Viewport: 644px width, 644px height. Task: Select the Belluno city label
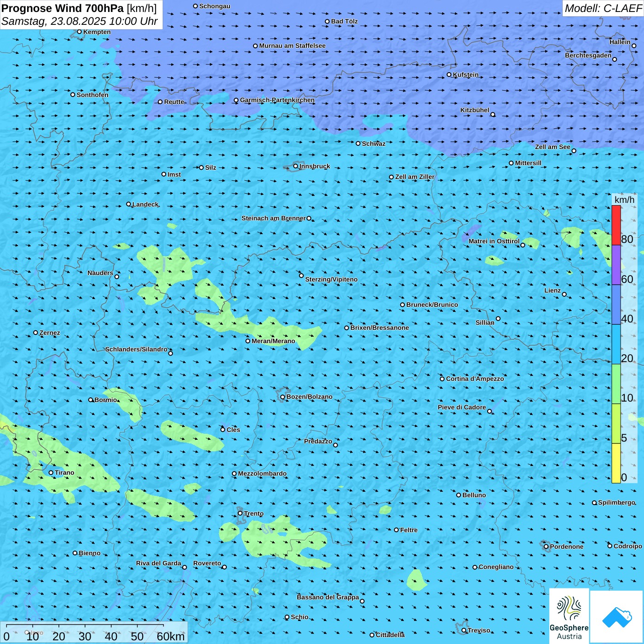pyautogui.click(x=474, y=495)
